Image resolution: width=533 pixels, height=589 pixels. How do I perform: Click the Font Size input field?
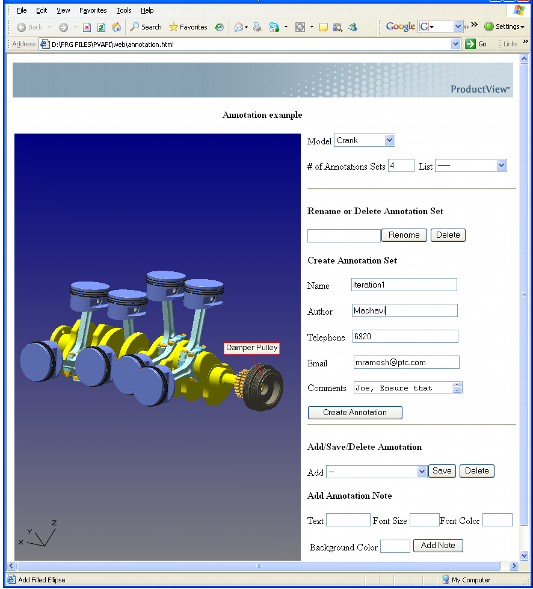[x=424, y=520]
